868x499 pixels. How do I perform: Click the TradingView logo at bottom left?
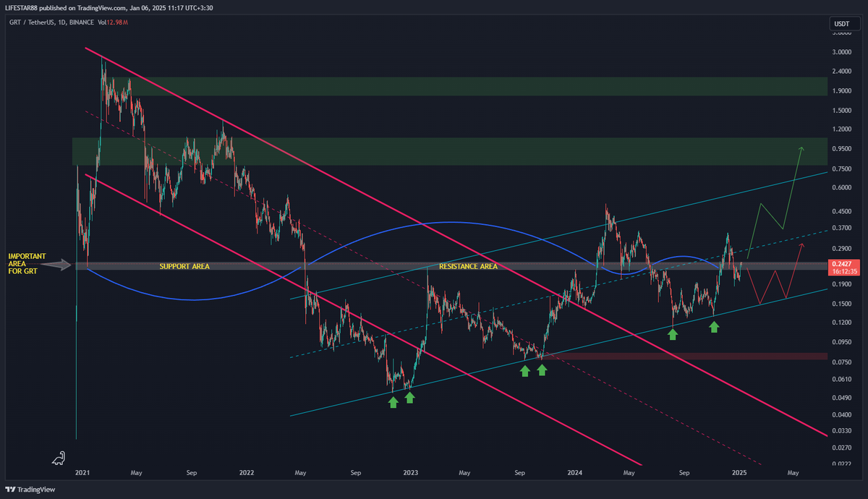tap(30, 490)
